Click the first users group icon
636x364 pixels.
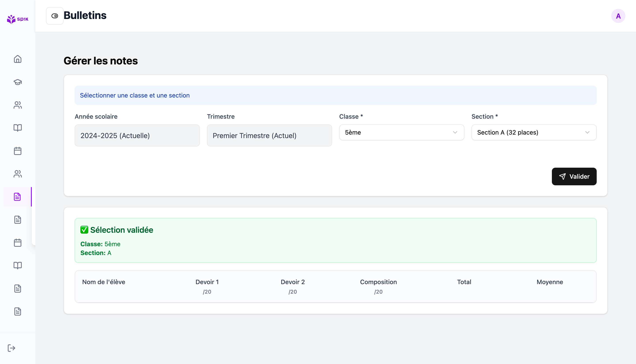point(17,105)
